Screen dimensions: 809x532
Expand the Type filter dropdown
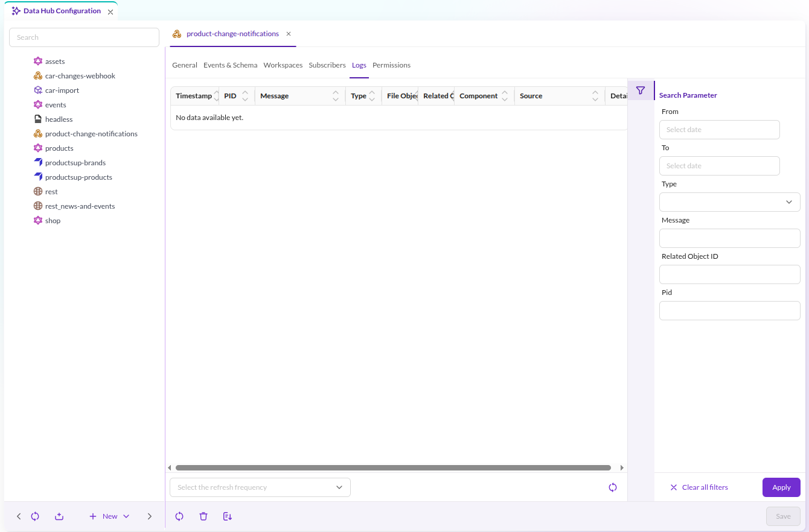pyautogui.click(x=730, y=202)
